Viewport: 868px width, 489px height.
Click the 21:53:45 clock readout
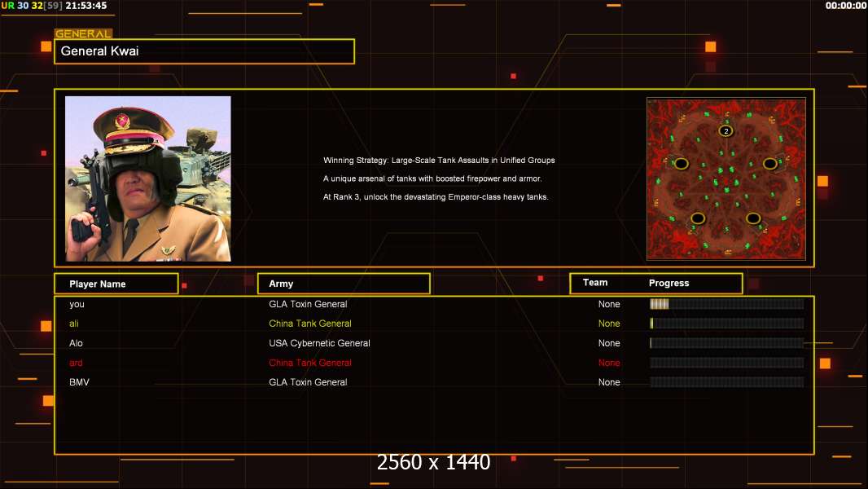[85, 6]
